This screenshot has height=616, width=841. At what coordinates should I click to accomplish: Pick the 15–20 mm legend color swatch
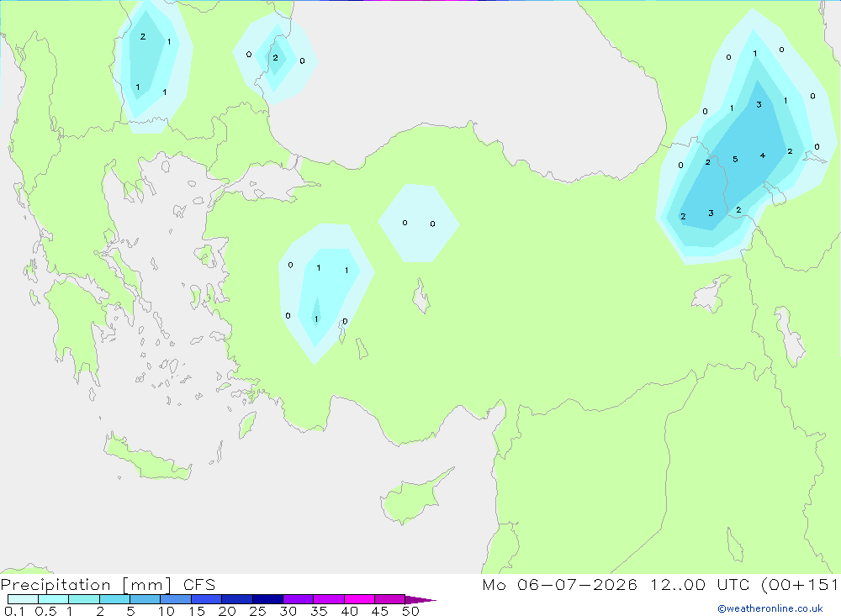206,599
